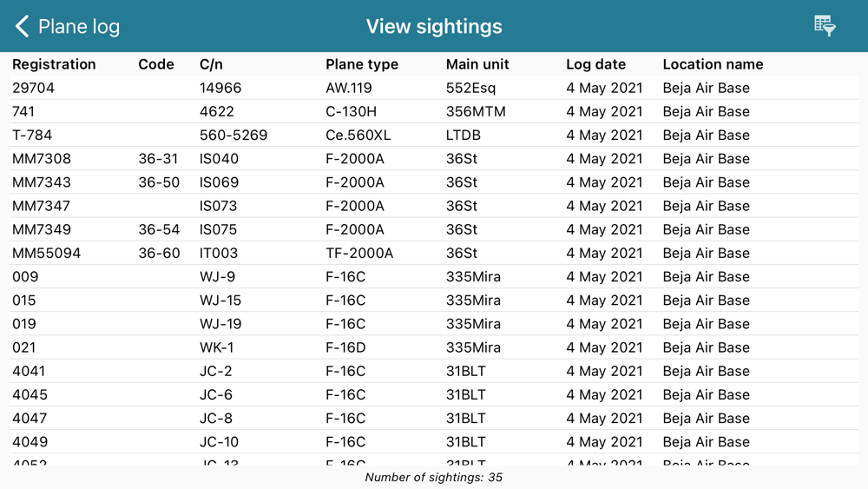Open sighting 4049 with c/n JC-10
This screenshot has width=868, height=489.
coord(434,442)
